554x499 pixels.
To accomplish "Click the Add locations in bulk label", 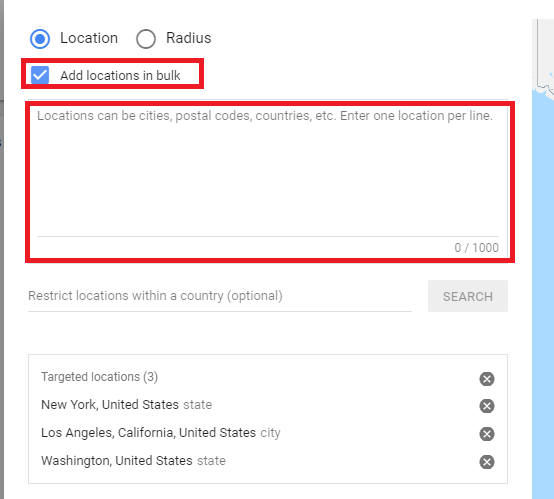I will point(120,75).
